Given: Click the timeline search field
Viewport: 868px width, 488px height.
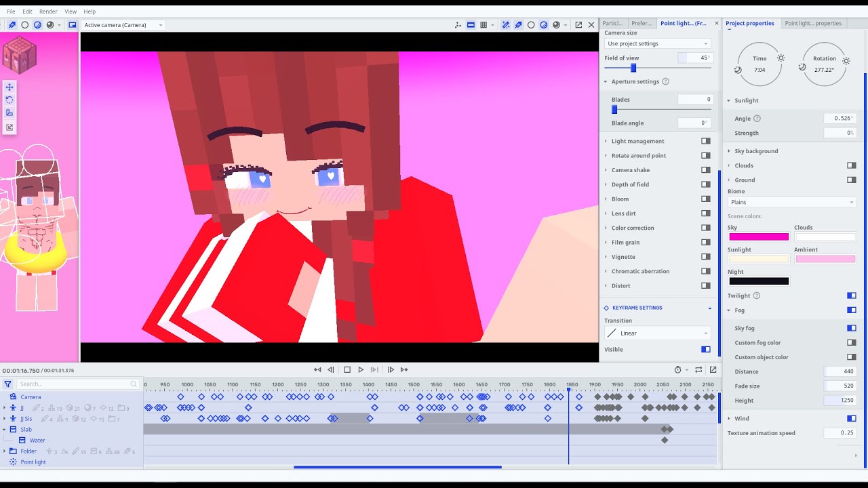Looking at the screenshot, I should tap(77, 384).
